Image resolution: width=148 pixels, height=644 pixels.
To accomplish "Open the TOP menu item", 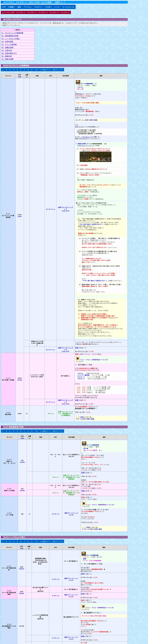I will [4, 7].
